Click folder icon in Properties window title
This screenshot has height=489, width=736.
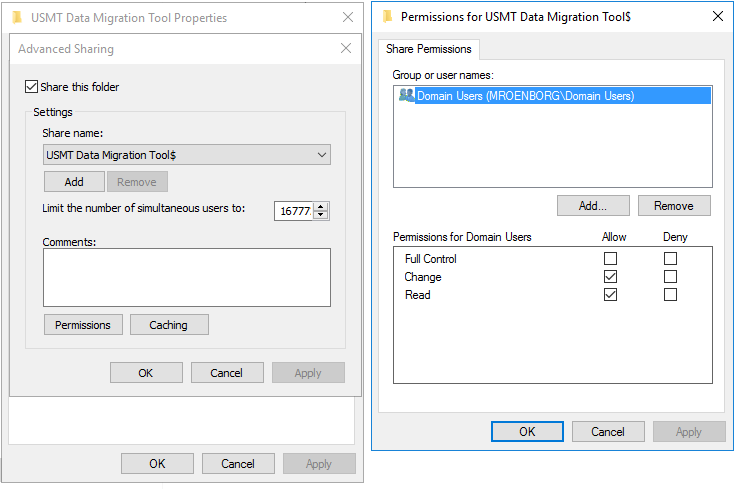[x=17, y=17]
